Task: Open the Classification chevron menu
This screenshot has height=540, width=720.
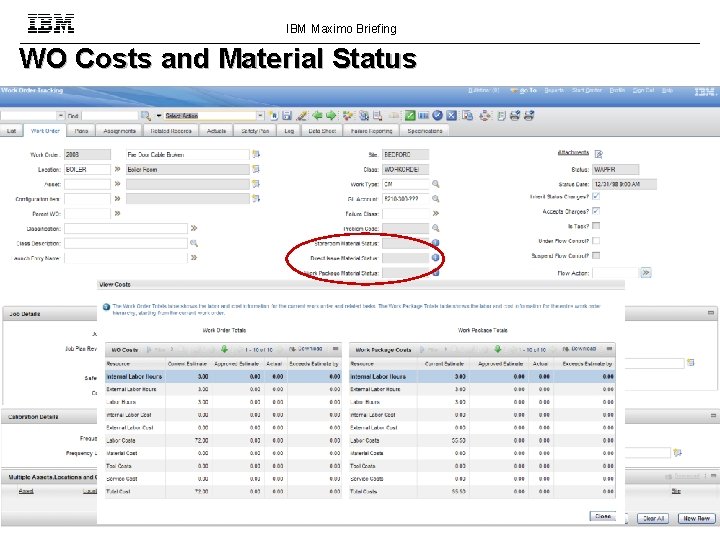Action: 194,228
